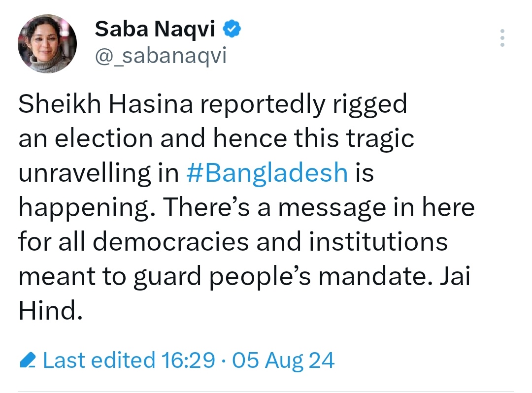Click the edit pencil icon
Viewport: 532px width, 393px height.
(x=28, y=361)
